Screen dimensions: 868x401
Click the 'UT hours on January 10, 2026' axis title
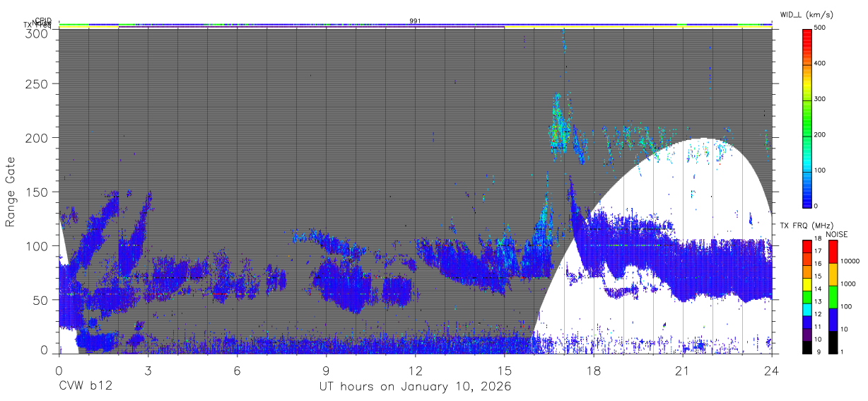point(415,388)
